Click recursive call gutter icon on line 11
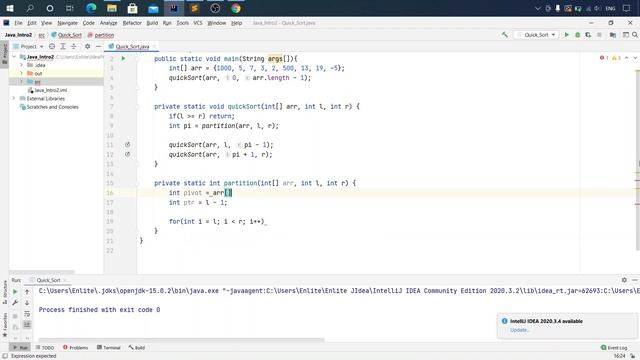The image size is (640, 360). click(127, 144)
